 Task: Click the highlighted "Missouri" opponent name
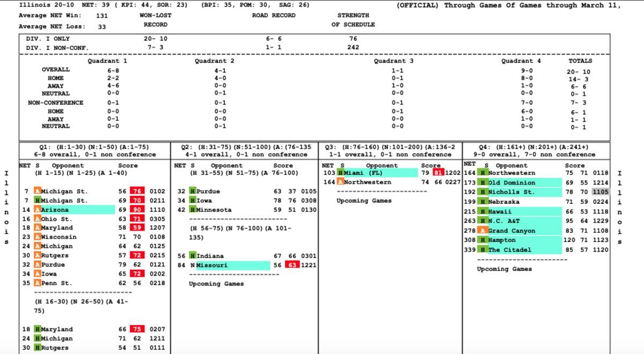[x=233, y=265]
